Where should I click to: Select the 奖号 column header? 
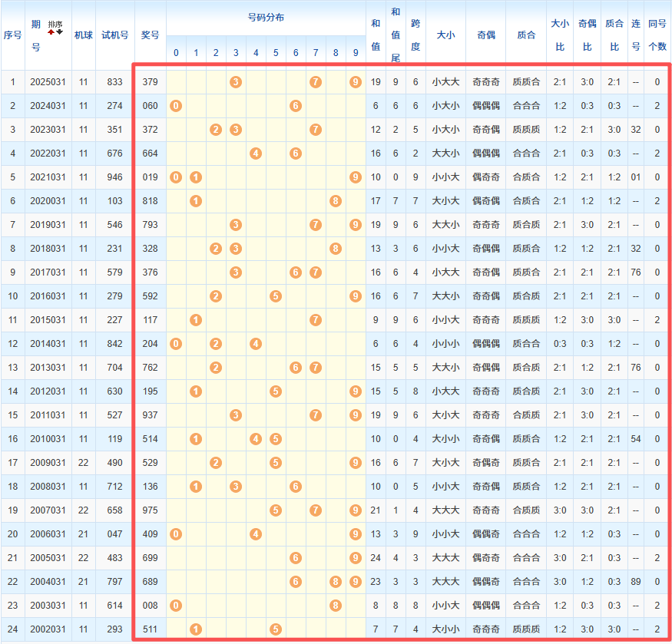click(151, 35)
